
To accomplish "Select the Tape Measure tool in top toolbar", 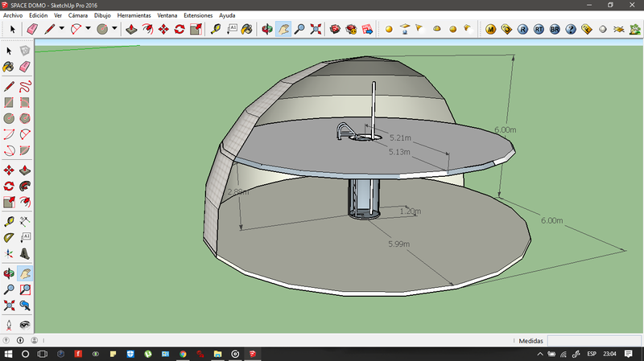I will pos(215,29).
